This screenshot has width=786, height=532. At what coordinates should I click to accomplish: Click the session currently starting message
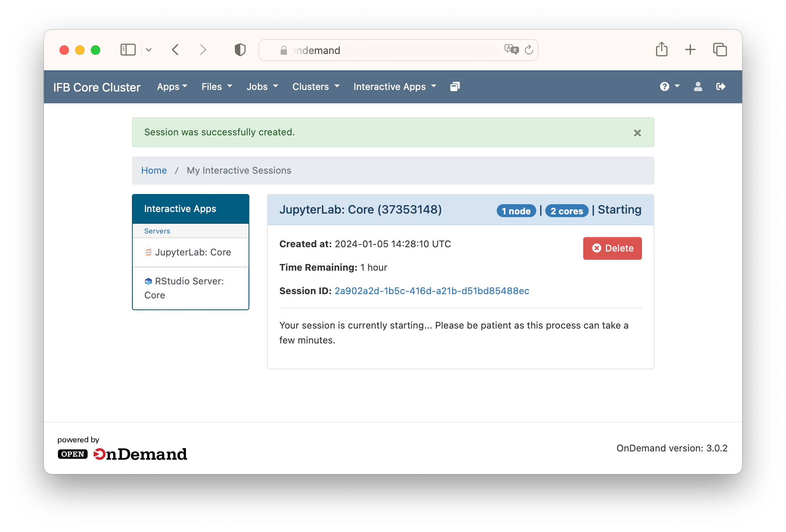(454, 333)
